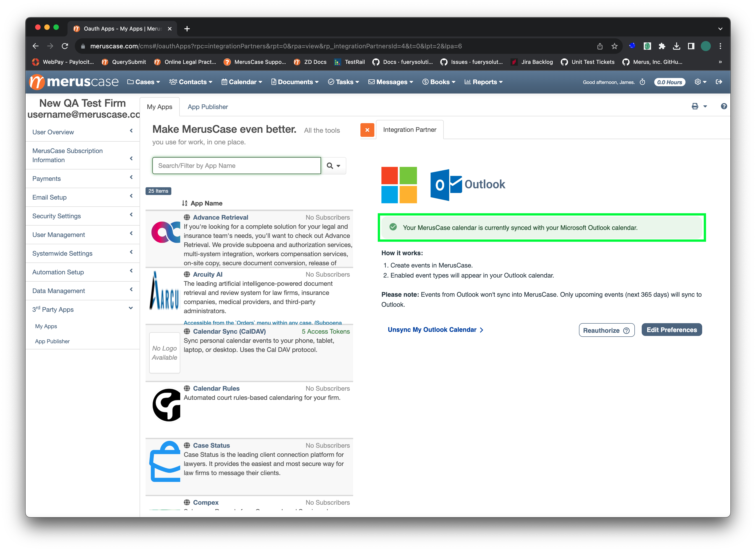Open Chrome's three-dot menu
Image resolution: width=756 pixels, height=551 pixels.
click(x=720, y=46)
